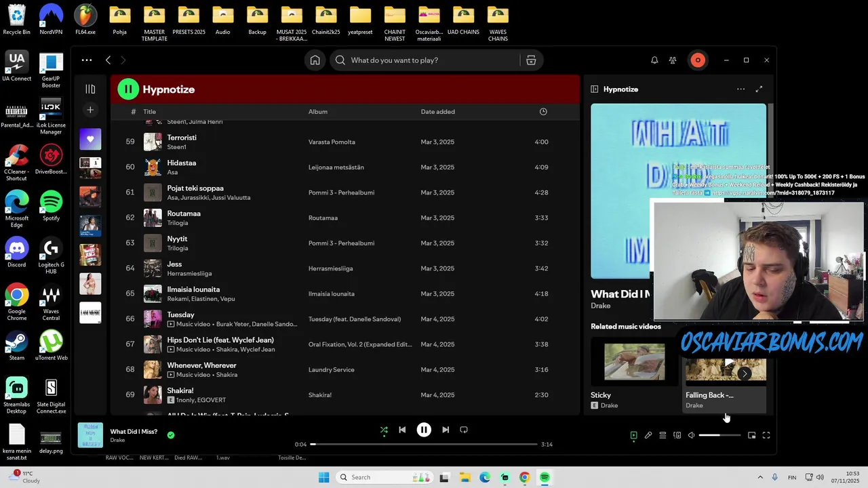Skip to next track
868x488 pixels.
click(x=446, y=430)
